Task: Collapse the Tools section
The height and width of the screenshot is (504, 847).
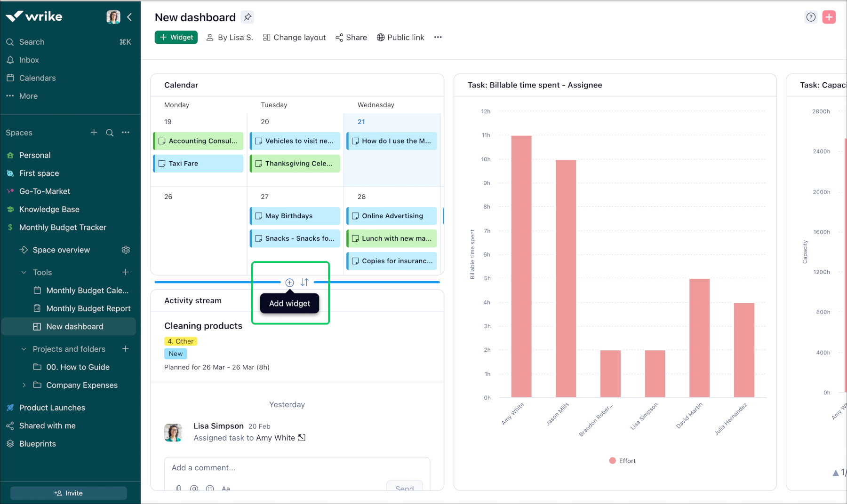Action: (x=23, y=272)
